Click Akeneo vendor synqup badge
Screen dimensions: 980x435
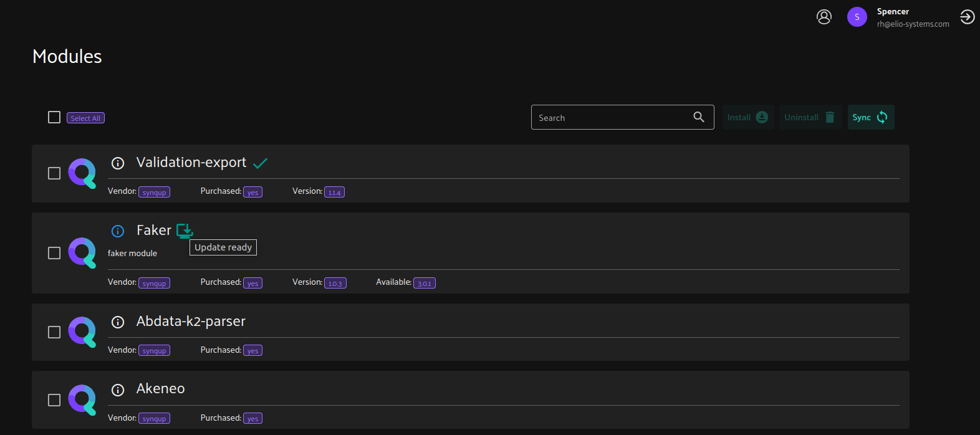coord(154,418)
